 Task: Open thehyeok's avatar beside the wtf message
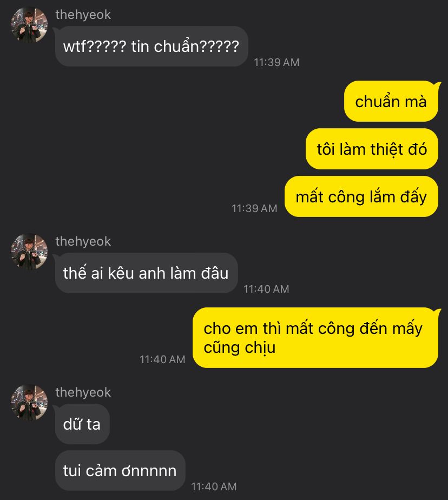[x=29, y=25]
